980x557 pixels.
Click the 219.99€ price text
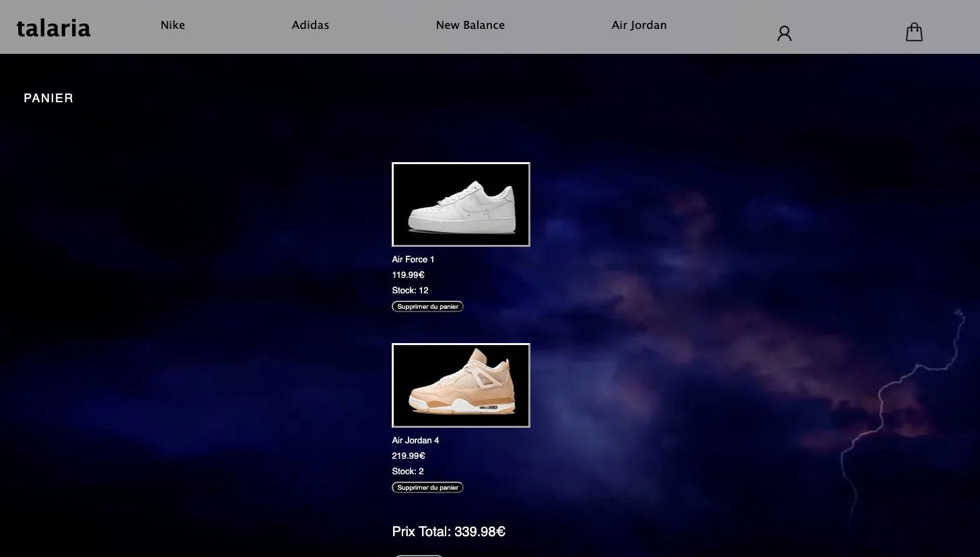[x=408, y=456]
